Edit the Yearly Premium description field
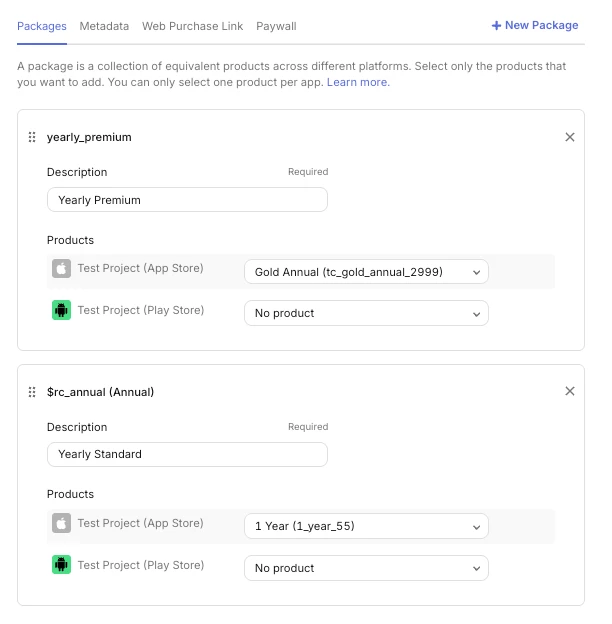Image resolution: width=612 pixels, height=624 pixels. pyautogui.click(x=187, y=200)
